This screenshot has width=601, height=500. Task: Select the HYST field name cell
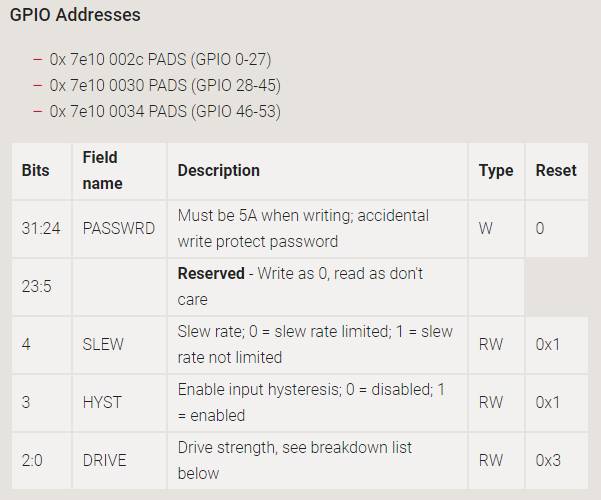[x=101, y=402]
